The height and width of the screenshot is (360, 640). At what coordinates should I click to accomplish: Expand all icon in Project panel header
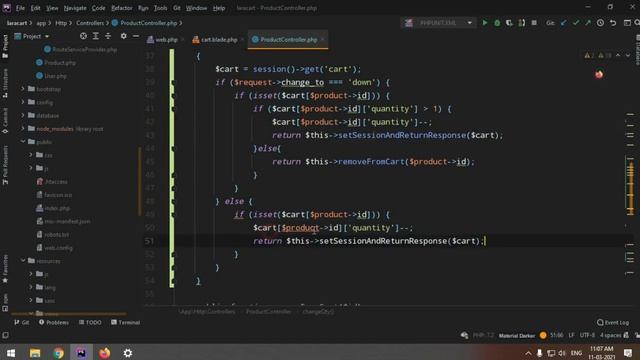[96, 36]
